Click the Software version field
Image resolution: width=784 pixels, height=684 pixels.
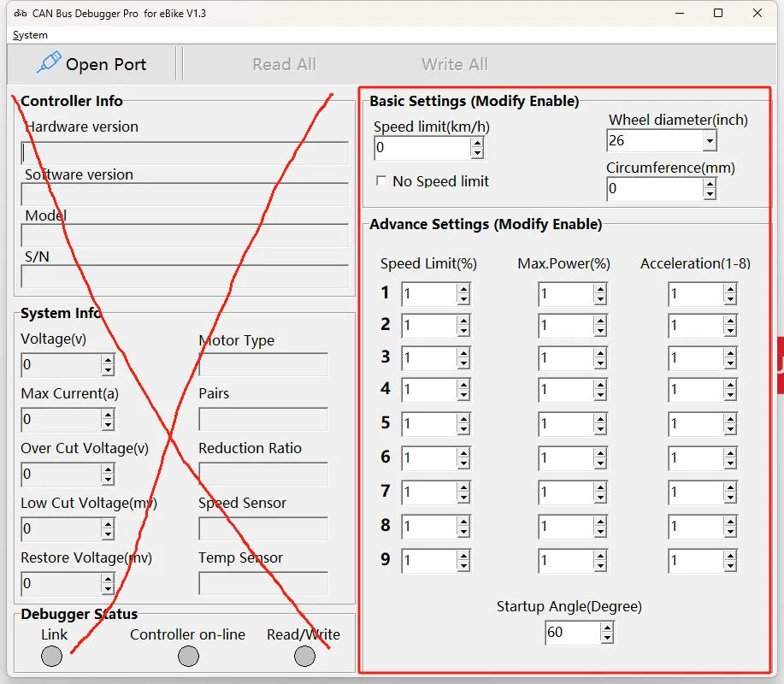pos(185,194)
